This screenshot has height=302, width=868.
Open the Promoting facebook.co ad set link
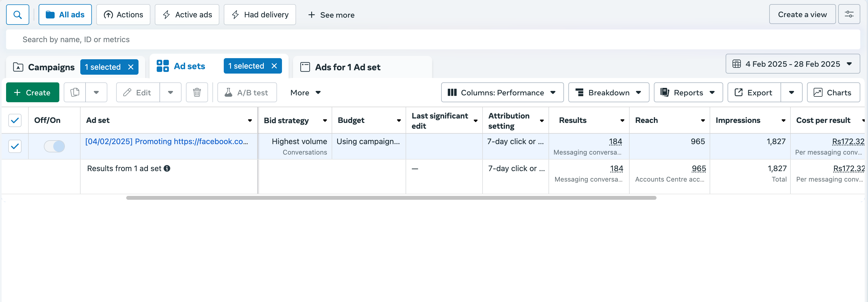(x=166, y=141)
